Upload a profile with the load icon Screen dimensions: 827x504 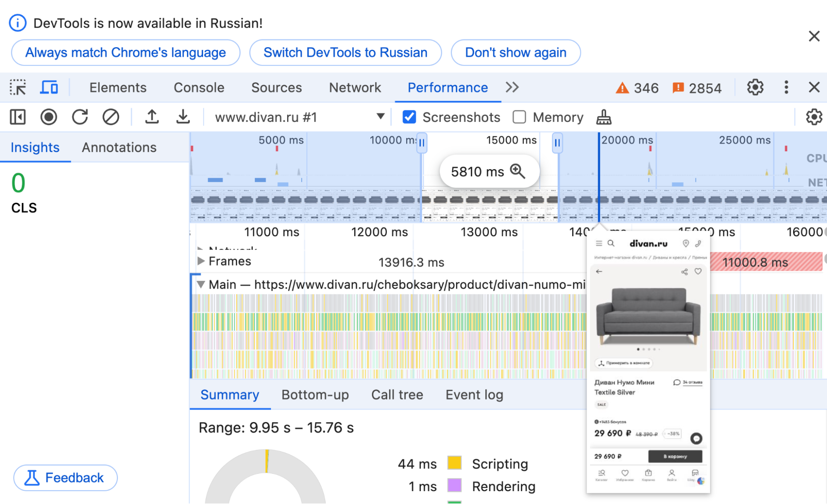pos(152,117)
